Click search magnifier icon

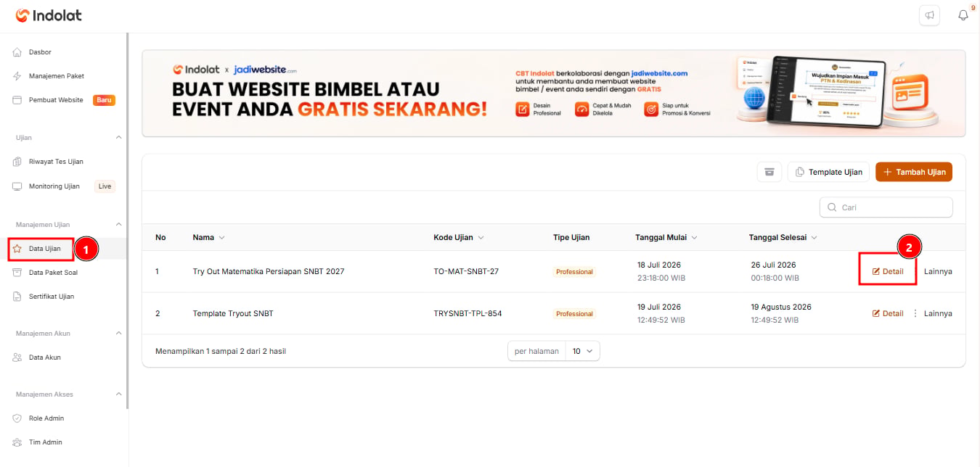click(832, 207)
